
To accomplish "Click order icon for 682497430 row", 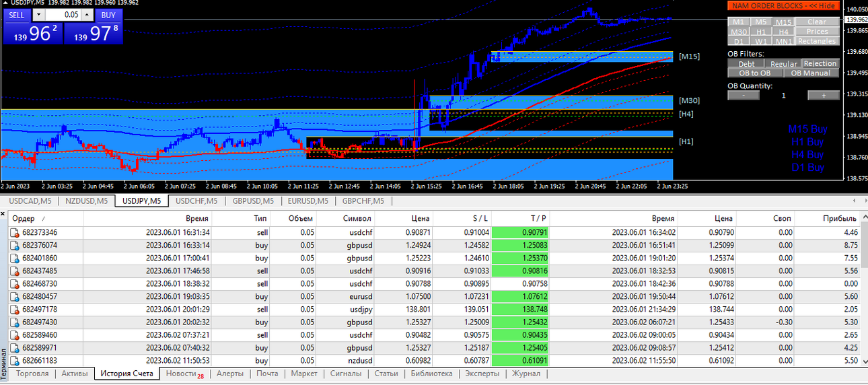I will (15, 322).
